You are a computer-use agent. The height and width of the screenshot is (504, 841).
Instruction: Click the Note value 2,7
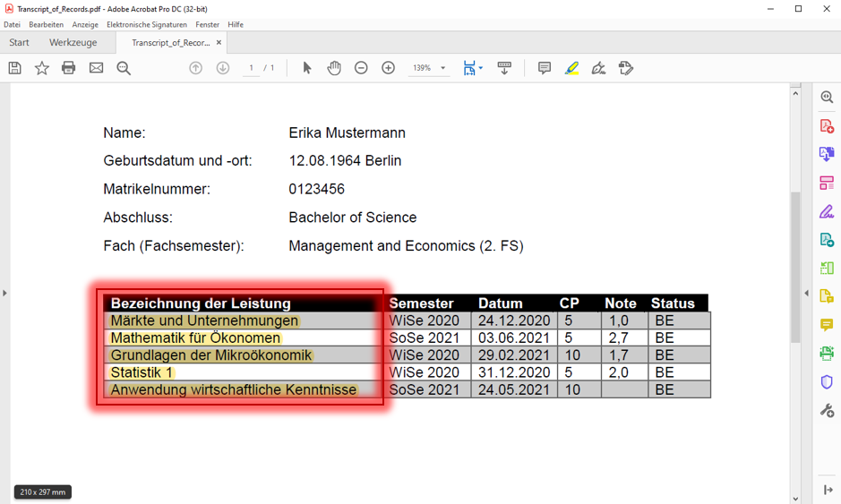(x=618, y=337)
